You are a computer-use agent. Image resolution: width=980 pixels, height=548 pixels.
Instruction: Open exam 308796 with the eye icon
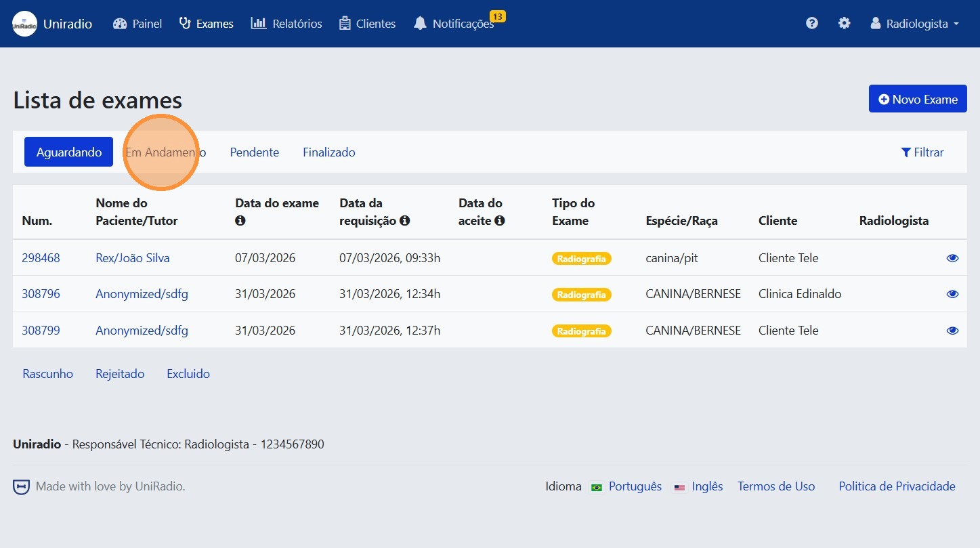952,293
